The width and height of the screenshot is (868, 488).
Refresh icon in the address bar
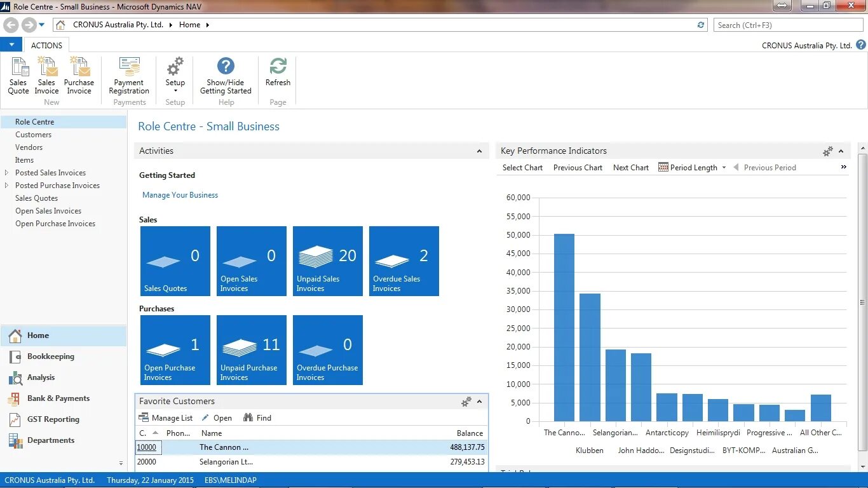(x=701, y=25)
